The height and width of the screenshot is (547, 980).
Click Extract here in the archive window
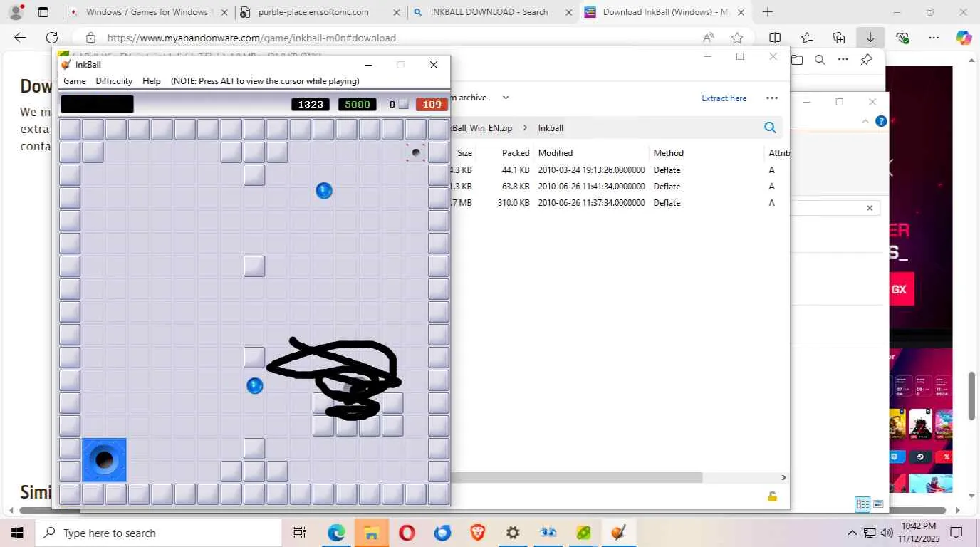pos(724,98)
